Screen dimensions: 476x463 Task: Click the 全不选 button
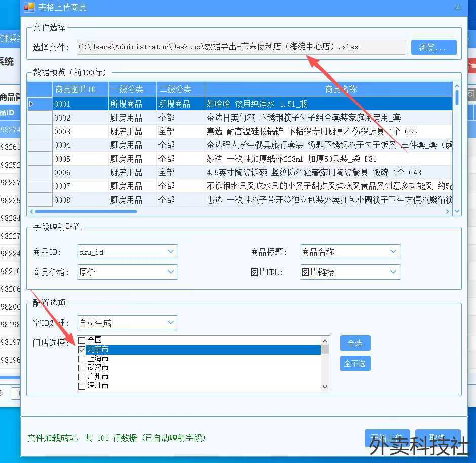[355, 363]
